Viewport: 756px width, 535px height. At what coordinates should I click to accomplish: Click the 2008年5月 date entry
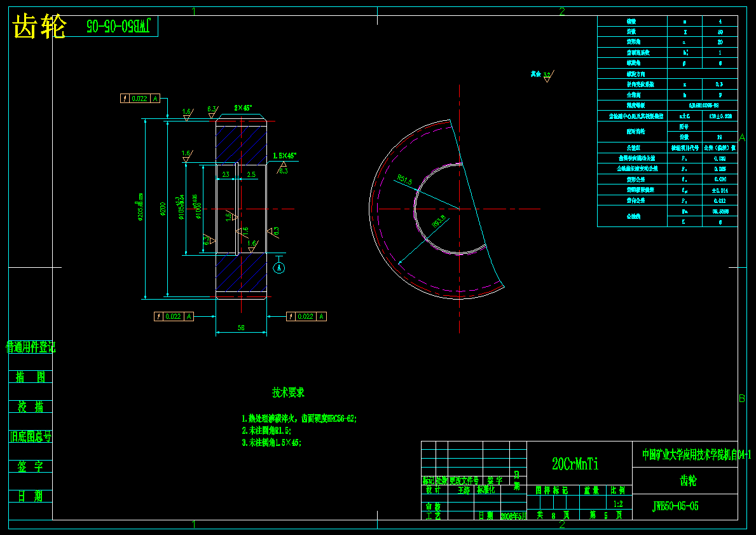[514, 516]
